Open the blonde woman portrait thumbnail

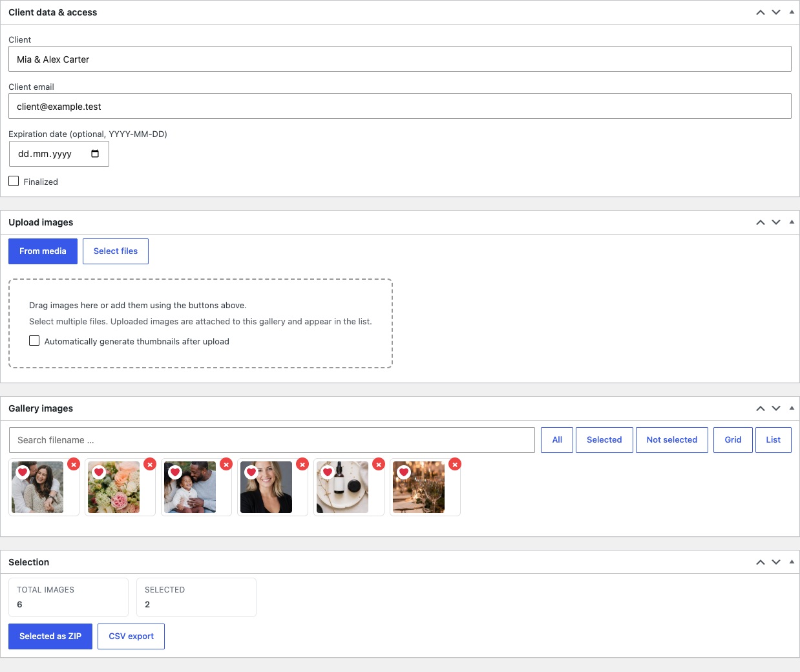point(266,487)
